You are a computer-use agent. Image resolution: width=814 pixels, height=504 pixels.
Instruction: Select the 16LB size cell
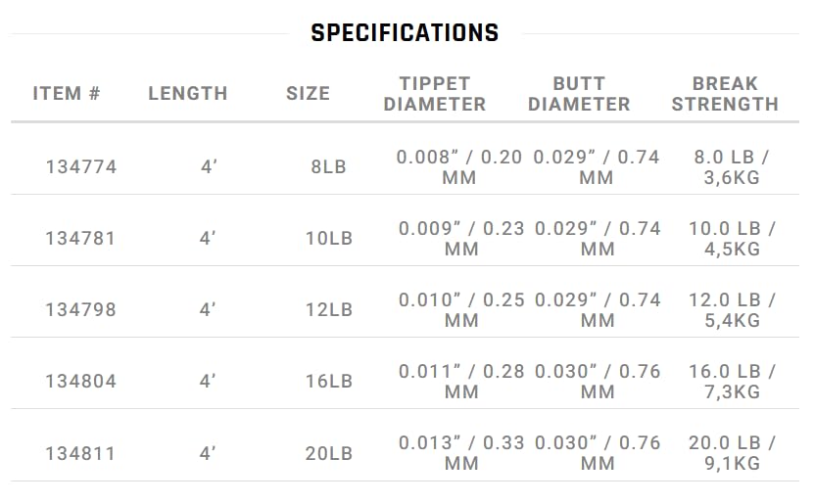tap(329, 382)
